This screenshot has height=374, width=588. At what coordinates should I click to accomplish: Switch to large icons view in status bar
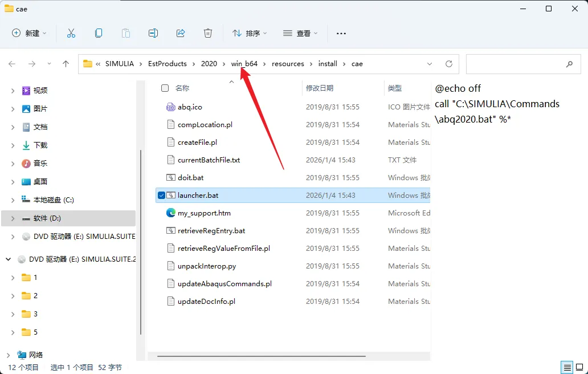coord(579,367)
